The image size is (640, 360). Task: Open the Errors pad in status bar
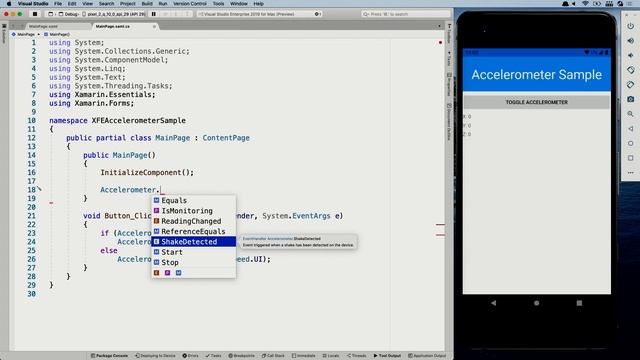click(x=191, y=356)
